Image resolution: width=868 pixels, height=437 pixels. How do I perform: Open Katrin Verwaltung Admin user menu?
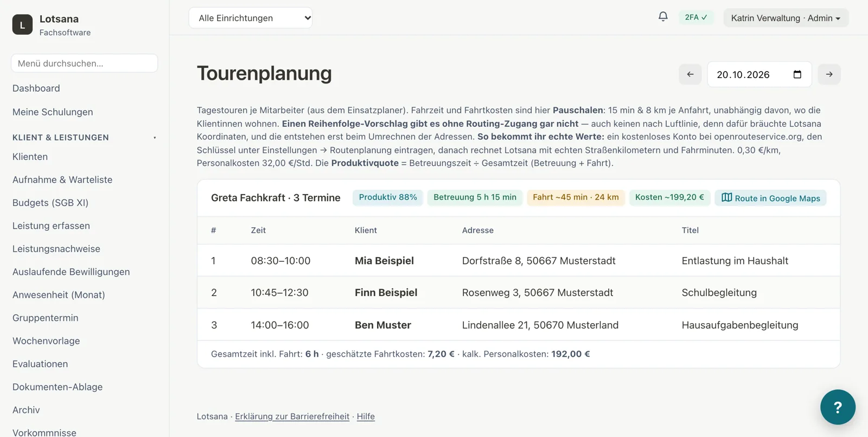[786, 18]
